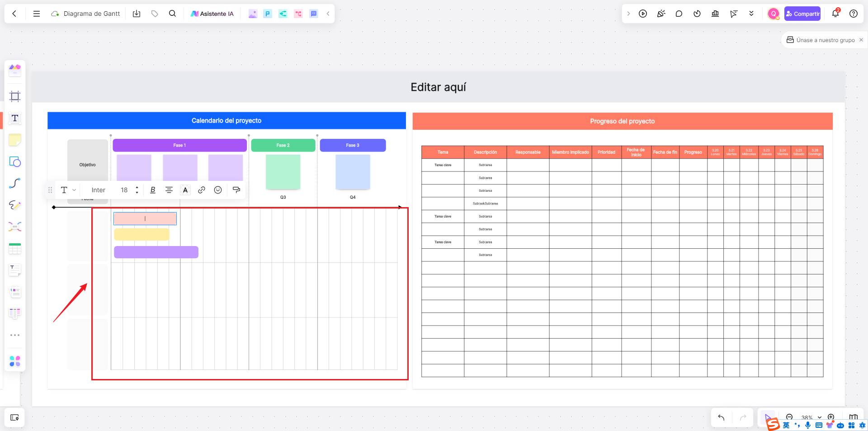Select the Connector line tool
The image size is (868, 431).
coord(15,183)
